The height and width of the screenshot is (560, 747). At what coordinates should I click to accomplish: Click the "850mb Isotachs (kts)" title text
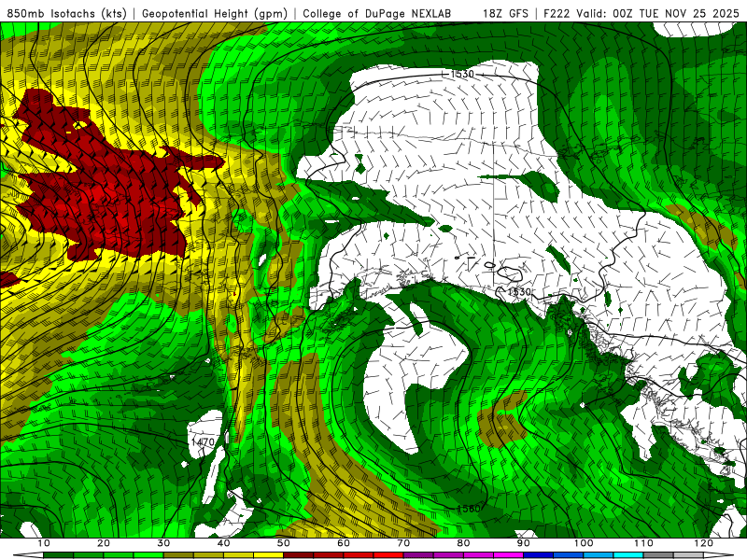[x=66, y=13]
